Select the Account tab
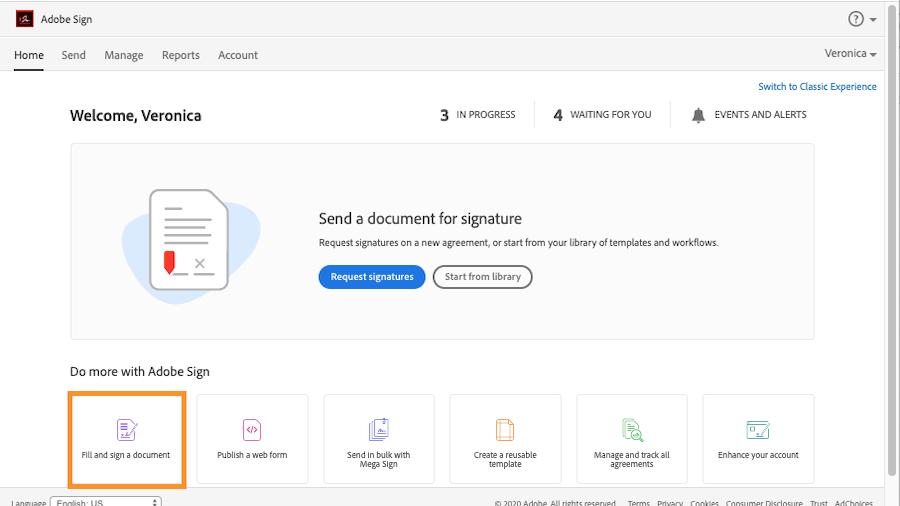 click(238, 55)
